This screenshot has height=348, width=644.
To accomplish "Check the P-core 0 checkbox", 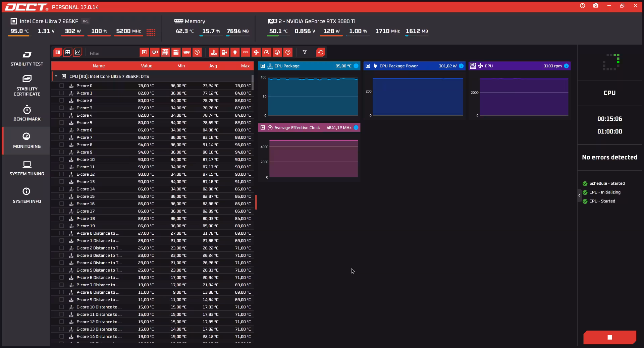I will 62,86.
